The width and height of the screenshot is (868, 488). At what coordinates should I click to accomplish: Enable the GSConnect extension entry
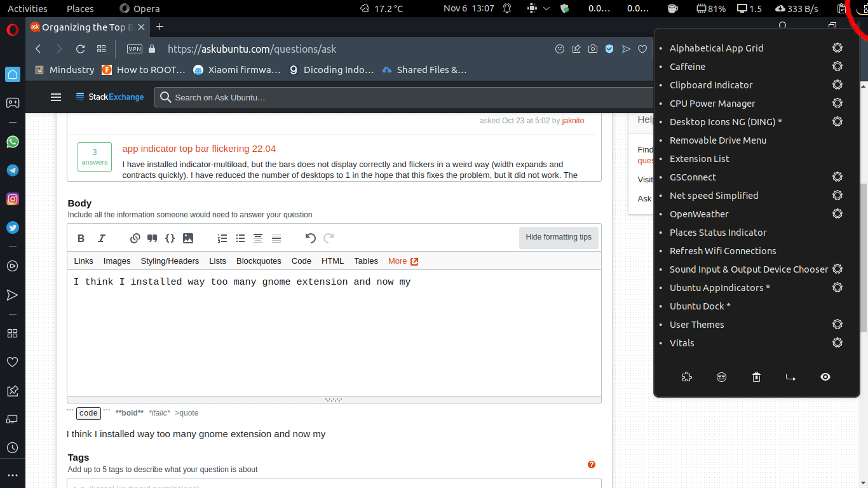click(x=693, y=177)
